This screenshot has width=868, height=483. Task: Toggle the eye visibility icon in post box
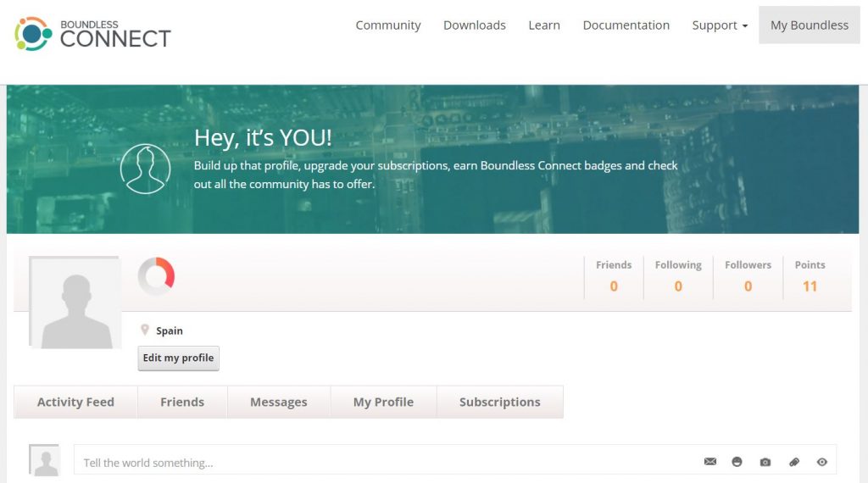click(x=821, y=462)
